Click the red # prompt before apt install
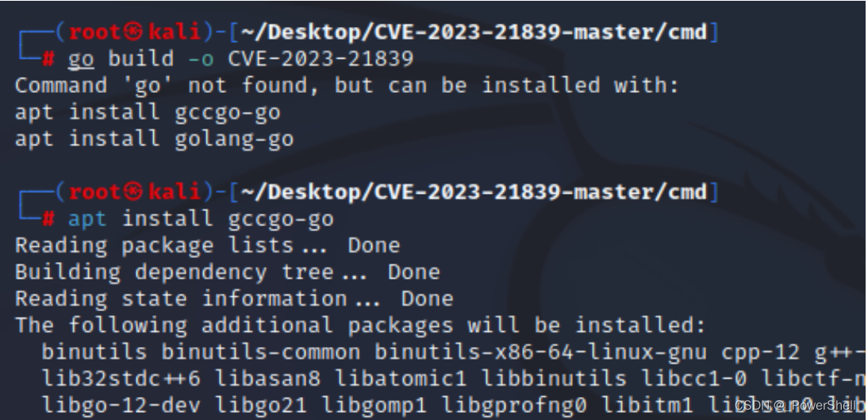Image resolution: width=868 pixels, height=420 pixels. point(48,218)
